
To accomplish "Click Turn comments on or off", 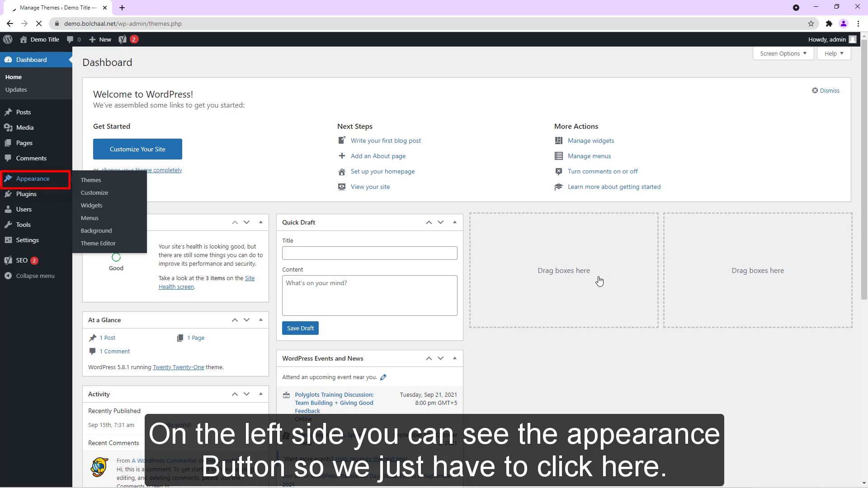I will pyautogui.click(x=603, y=171).
